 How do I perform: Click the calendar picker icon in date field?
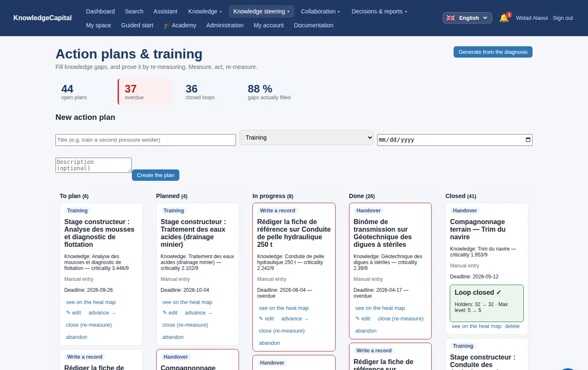(528, 140)
